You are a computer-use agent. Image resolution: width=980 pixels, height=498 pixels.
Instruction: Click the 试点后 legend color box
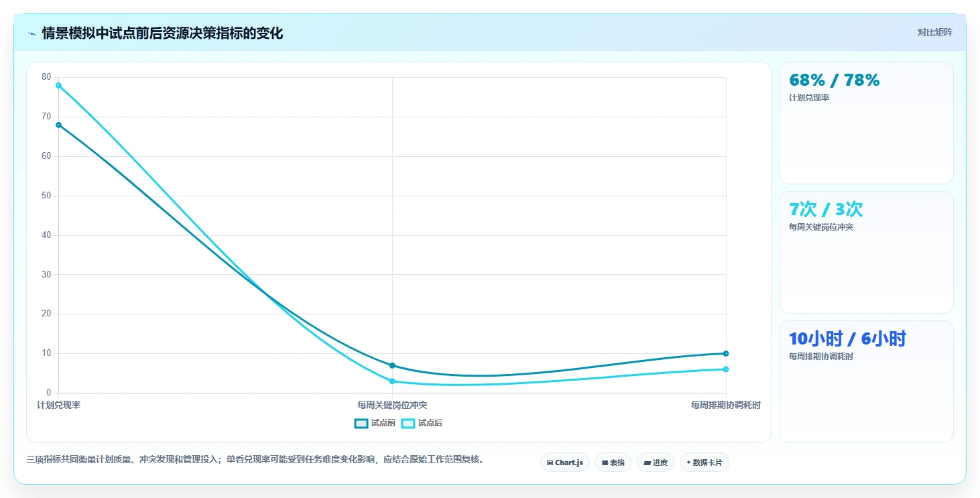(408, 423)
